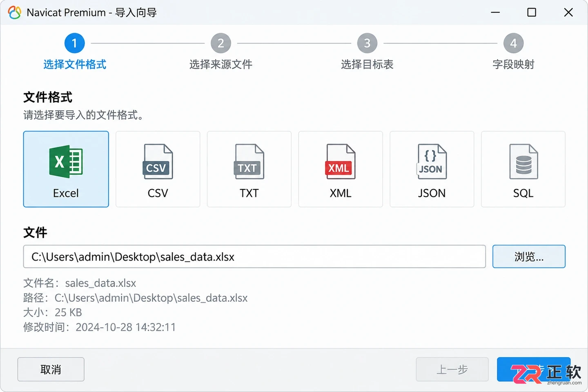Click the hint 请选择要导入的文件格式。

(85, 115)
